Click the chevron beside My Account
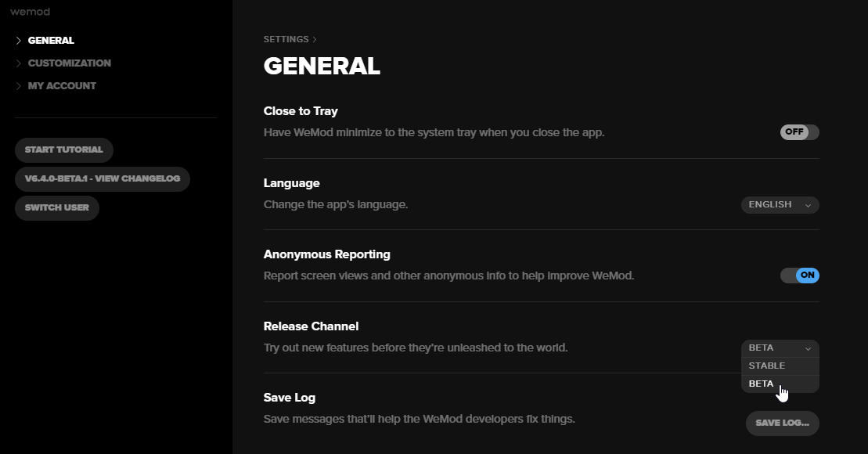This screenshot has width=868, height=454. [19, 86]
